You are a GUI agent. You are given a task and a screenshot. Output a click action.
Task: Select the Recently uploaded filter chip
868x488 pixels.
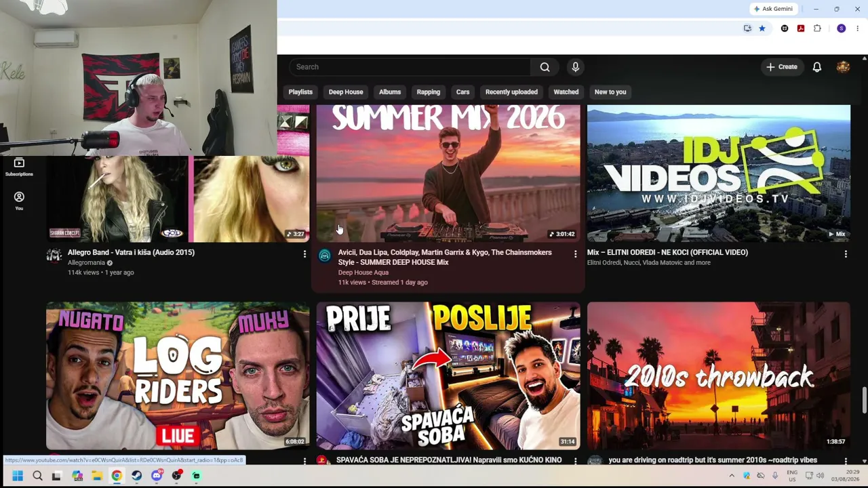pos(511,92)
